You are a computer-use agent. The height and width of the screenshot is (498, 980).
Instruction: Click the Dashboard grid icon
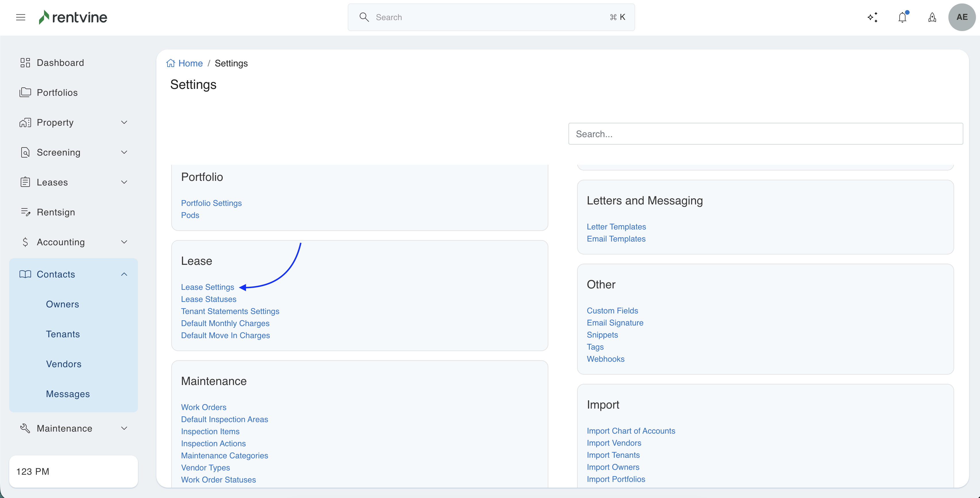pyautogui.click(x=25, y=62)
